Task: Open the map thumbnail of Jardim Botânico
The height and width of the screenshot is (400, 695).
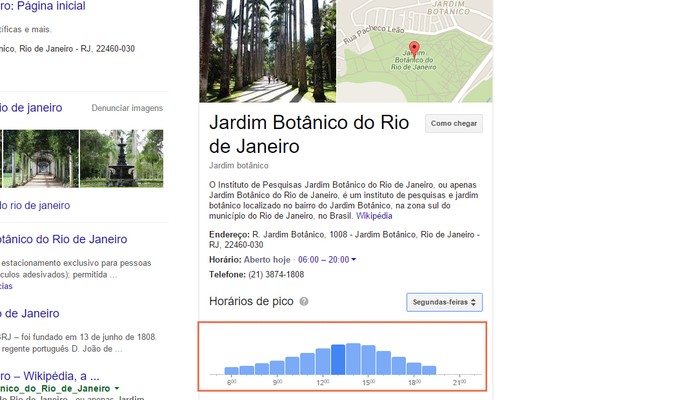Action: tap(414, 51)
